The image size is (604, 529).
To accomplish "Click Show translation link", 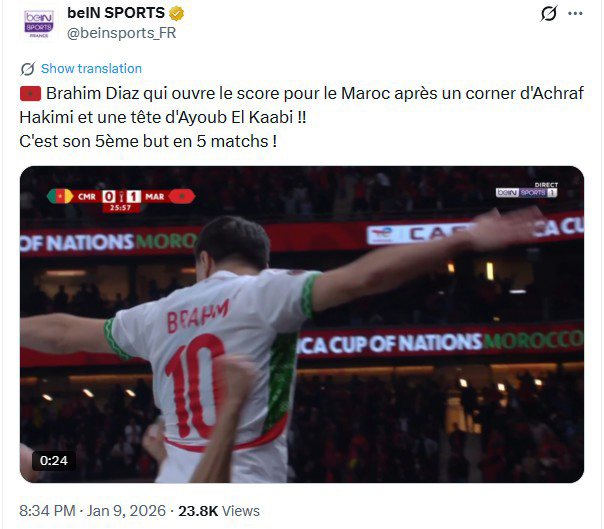I will [x=91, y=69].
